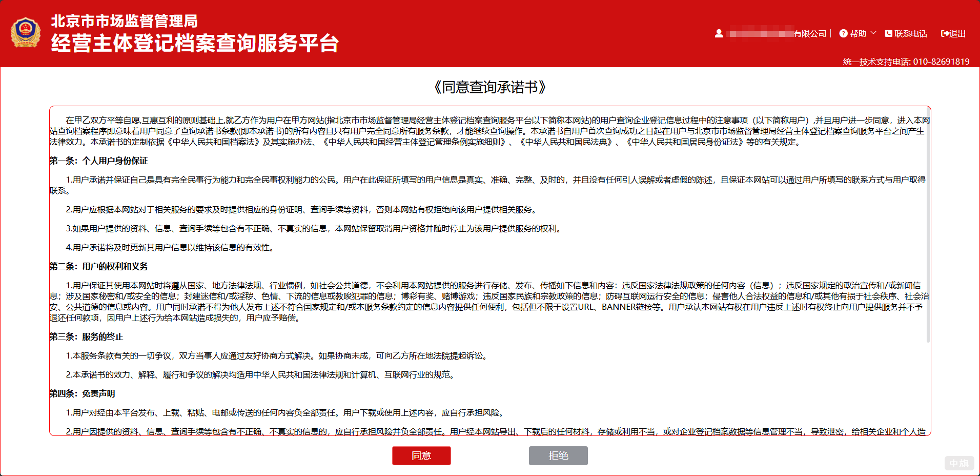Open the 帮助 help menu
The height and width of the screenshot is (476, 980).
(858, 33)
